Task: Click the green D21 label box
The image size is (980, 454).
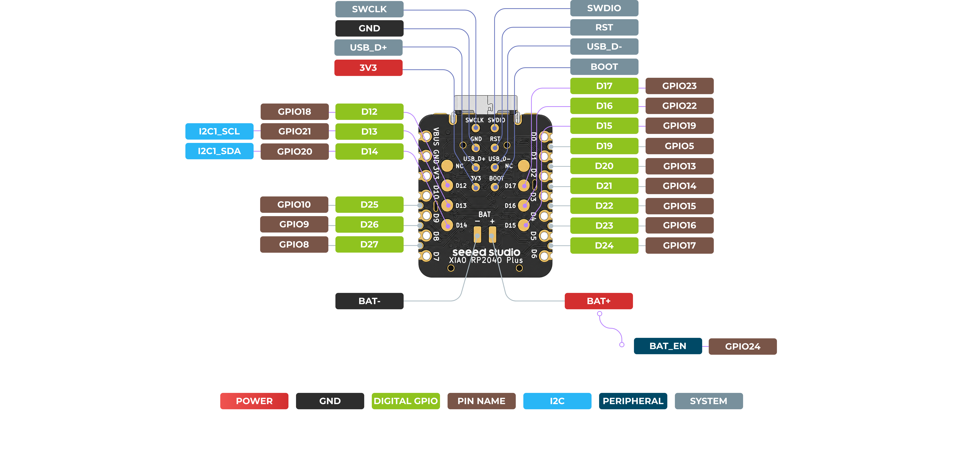Action: (x=604, y=186)
